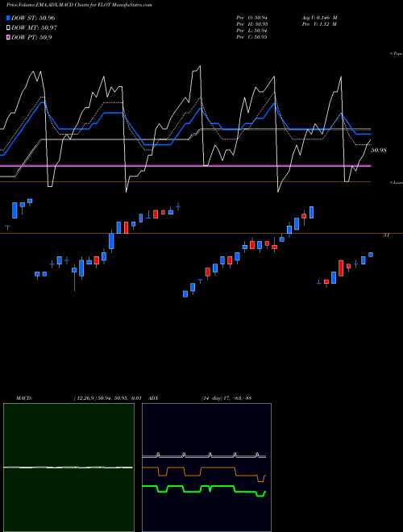Click the MACD (12,26,9) parameter values
Viewport: 403px width, 532px height.
tap(107, 397)
